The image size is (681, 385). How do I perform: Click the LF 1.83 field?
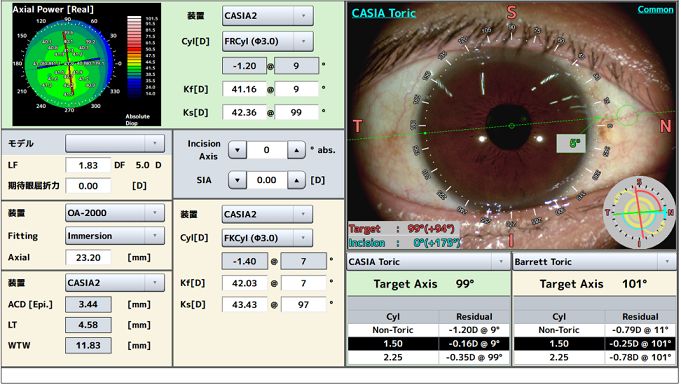coord(88,166)
